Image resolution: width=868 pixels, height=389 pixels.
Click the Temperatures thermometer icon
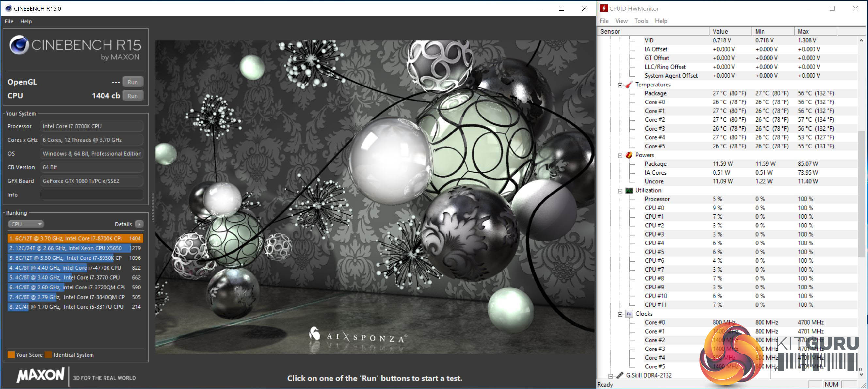pyautogui.click(x=628, y=85)
